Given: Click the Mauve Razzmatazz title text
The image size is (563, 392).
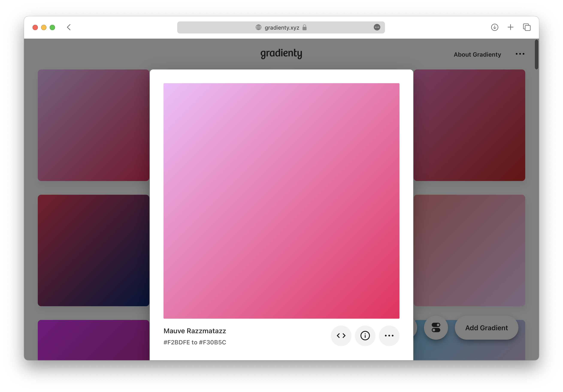Looking at the screenshot, I should (195, 331).
